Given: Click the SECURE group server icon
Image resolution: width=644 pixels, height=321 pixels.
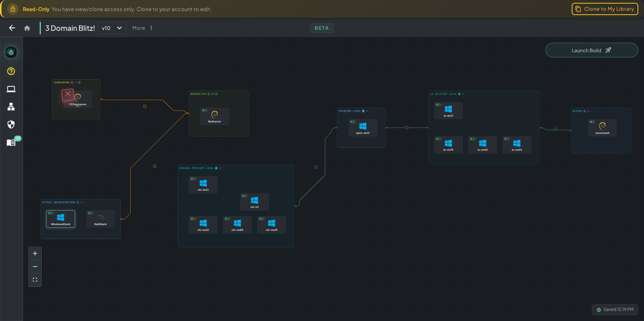Looking at the screenshot, I should 585,111.
